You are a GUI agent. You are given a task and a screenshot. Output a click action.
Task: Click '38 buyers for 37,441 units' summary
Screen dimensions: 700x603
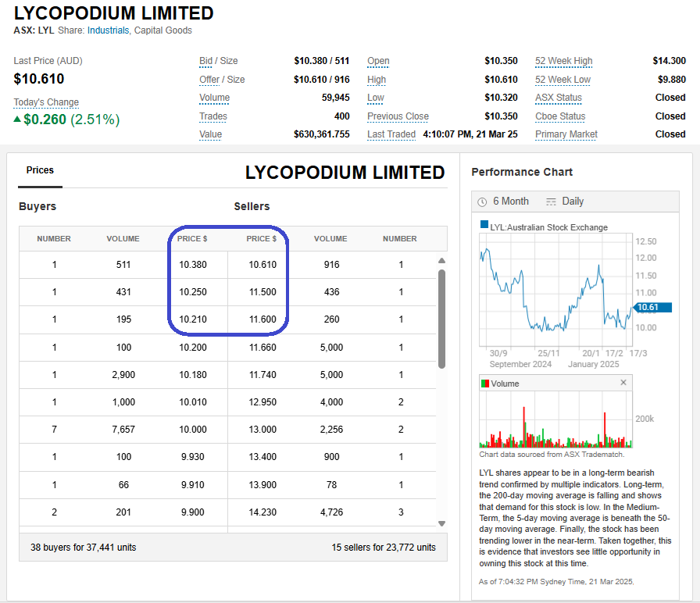(x=83, y=548)
